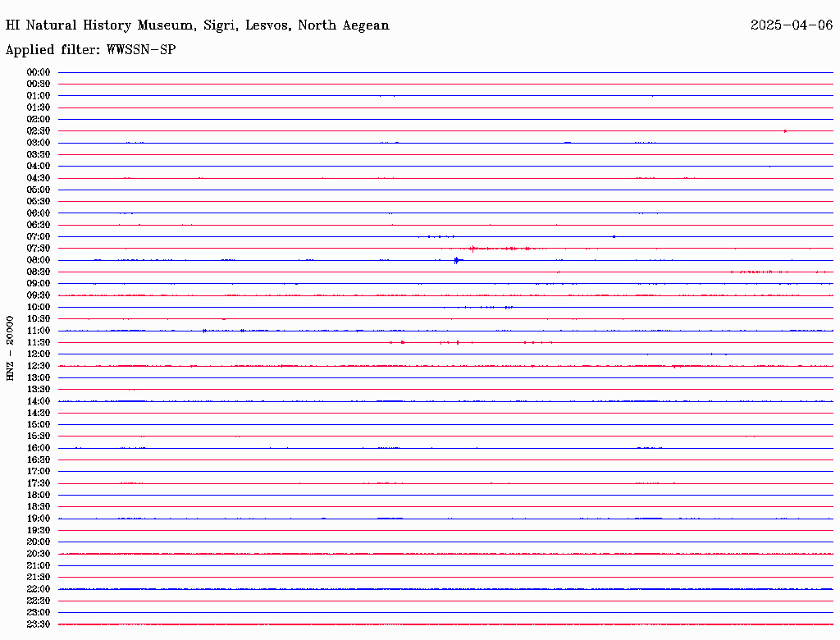The width and height of the screenshot is (840, 640).
Task: Click the 10:30 time label
Action: click(39, 319)
